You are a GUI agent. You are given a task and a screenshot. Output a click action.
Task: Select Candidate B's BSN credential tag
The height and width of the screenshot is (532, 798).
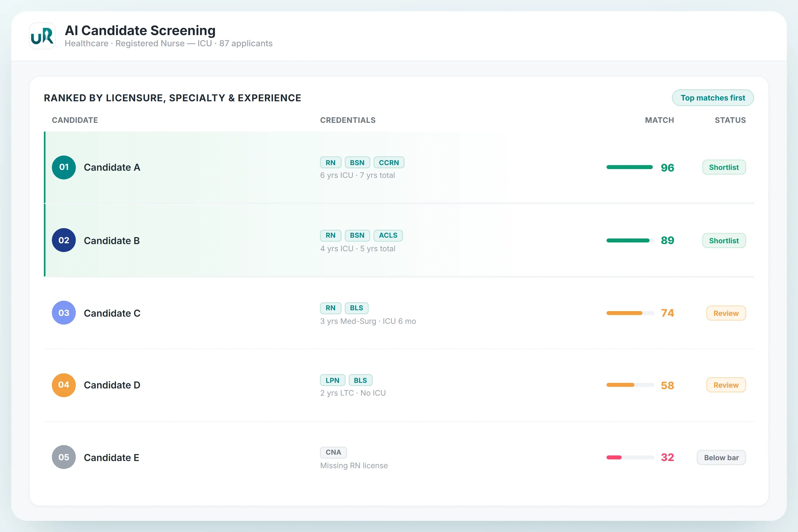357,236
